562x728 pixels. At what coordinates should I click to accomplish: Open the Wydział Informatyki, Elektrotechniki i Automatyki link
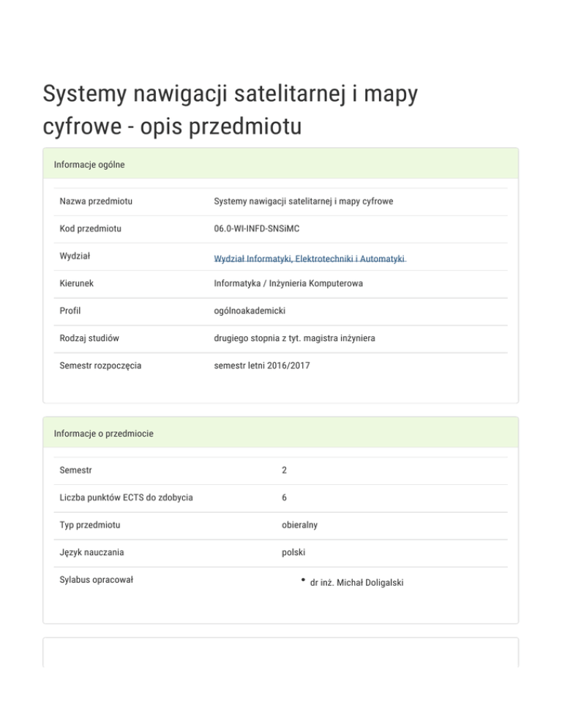310,259
